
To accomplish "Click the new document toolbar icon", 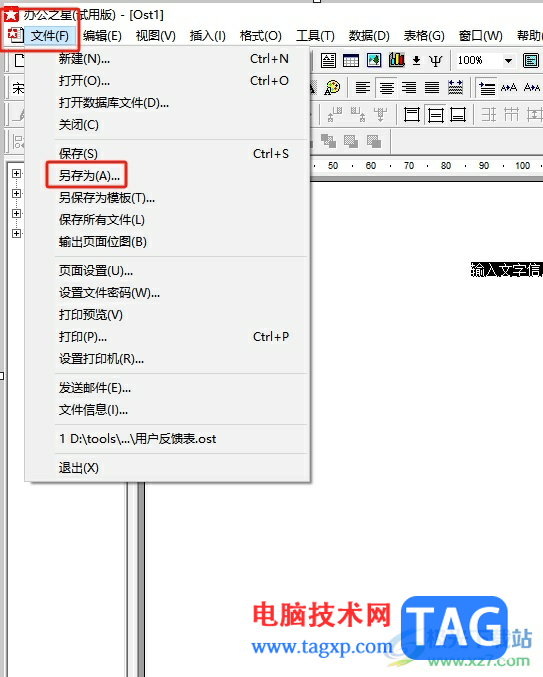I will (x=19, y=60).
